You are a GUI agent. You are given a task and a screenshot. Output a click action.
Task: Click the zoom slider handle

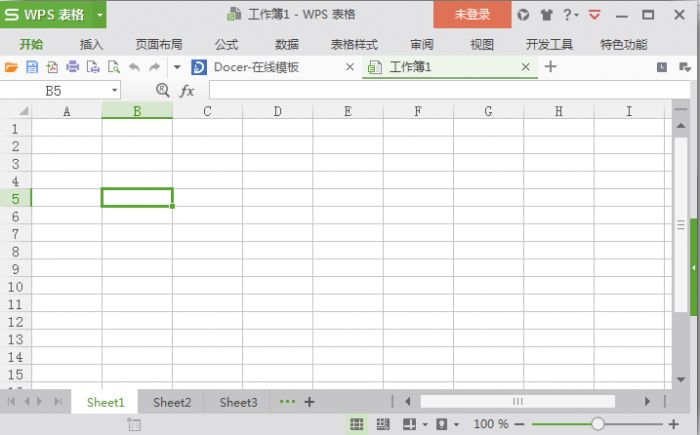[598, 424]
